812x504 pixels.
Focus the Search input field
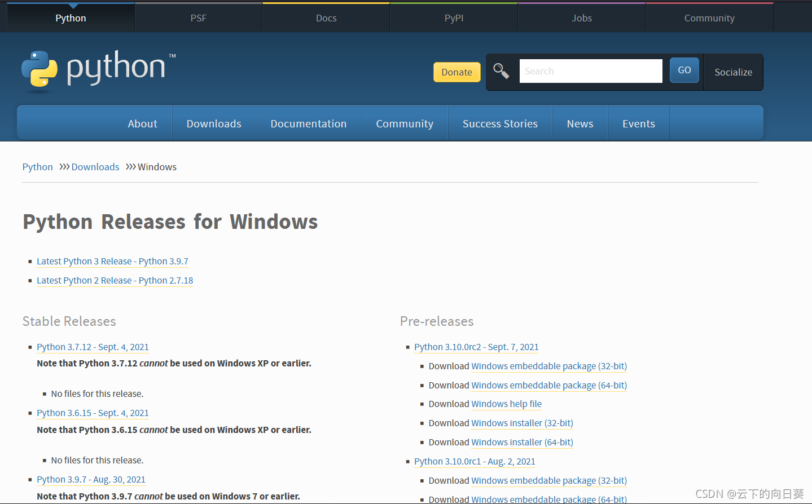click(x=591, y=71)
